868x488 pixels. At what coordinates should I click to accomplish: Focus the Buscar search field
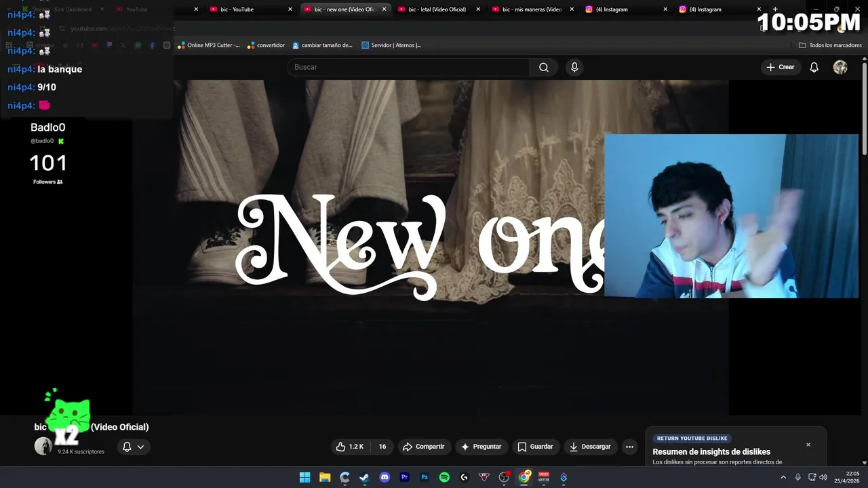[x=409, y=67]
